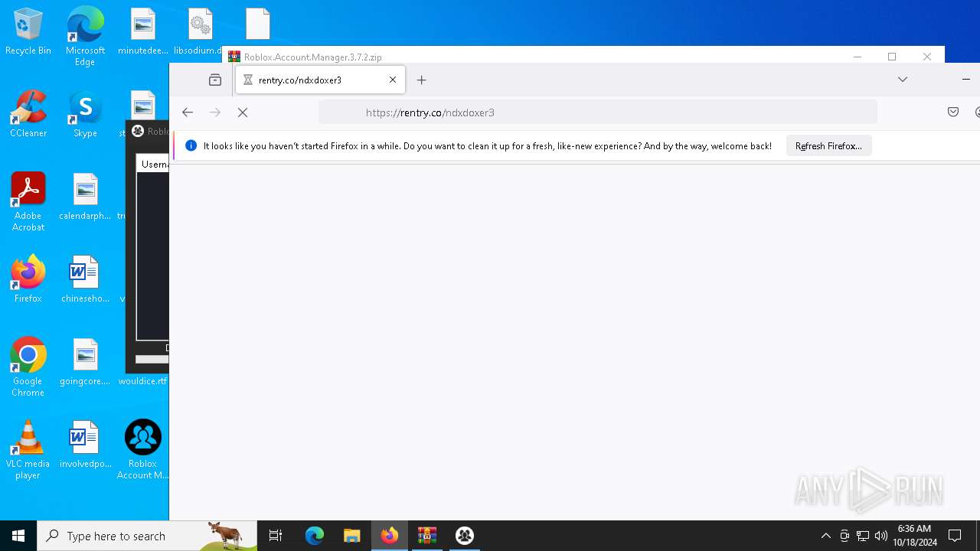980x551 pixels.
Task: Open Task View on the taskbar
Action: [x=276, y=536]
